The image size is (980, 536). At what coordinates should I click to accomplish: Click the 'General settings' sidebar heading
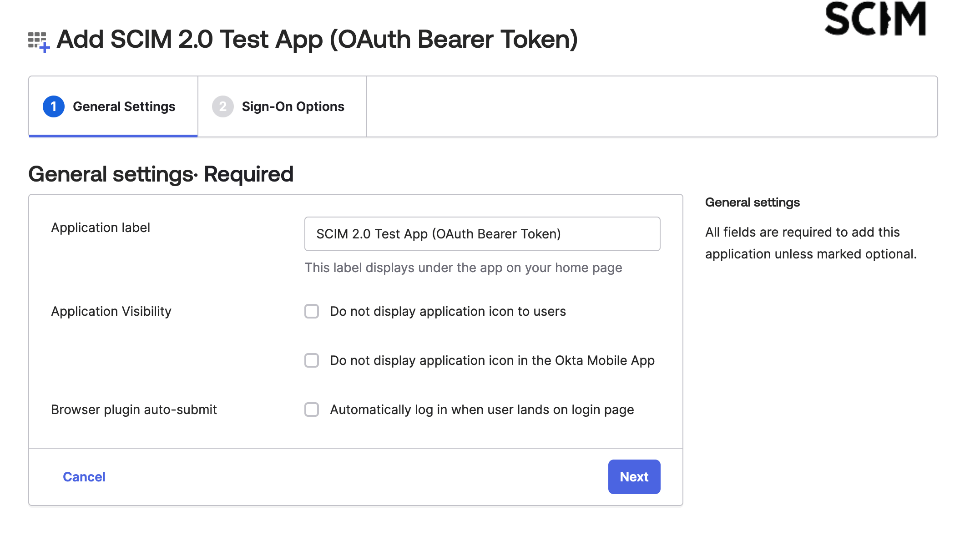pos(752,202)
